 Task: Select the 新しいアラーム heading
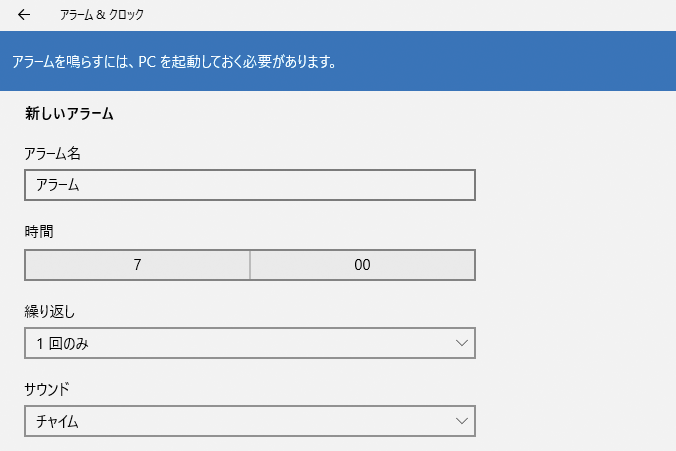coord(69,114)
